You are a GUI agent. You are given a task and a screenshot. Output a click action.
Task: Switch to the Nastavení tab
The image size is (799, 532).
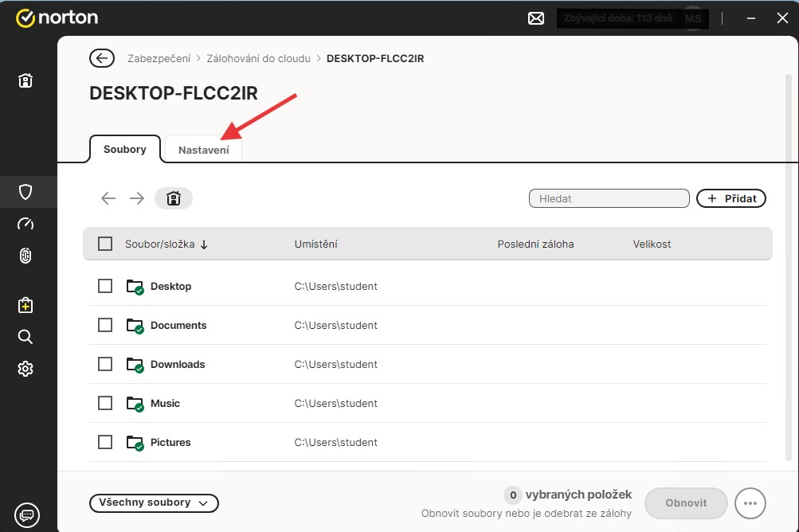[203, 150]
